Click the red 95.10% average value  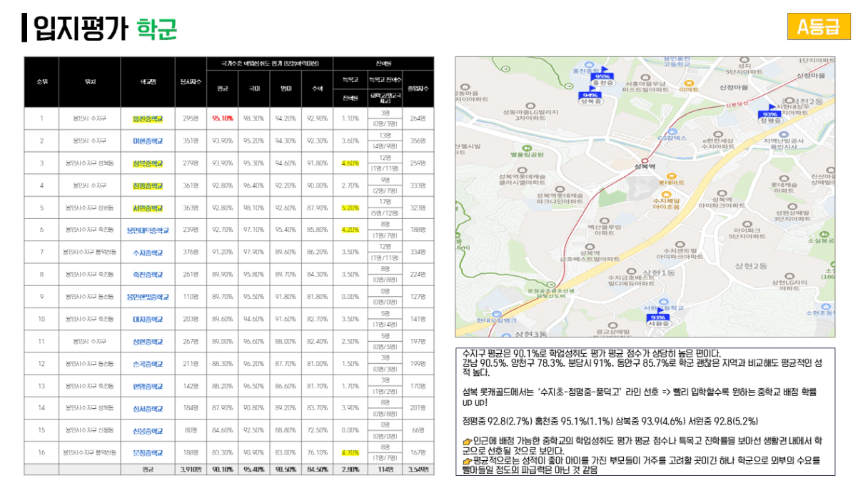(x=223, y=118)
